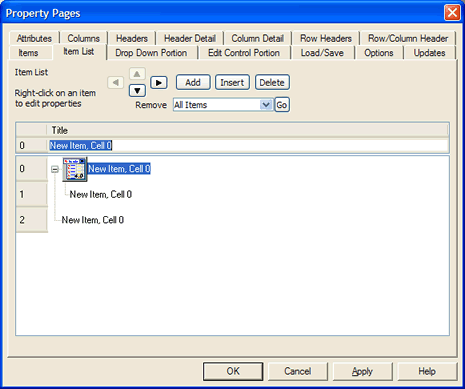
Task: Click the move down arrow button
Action: pyautogui.click(x=137, y=91)
